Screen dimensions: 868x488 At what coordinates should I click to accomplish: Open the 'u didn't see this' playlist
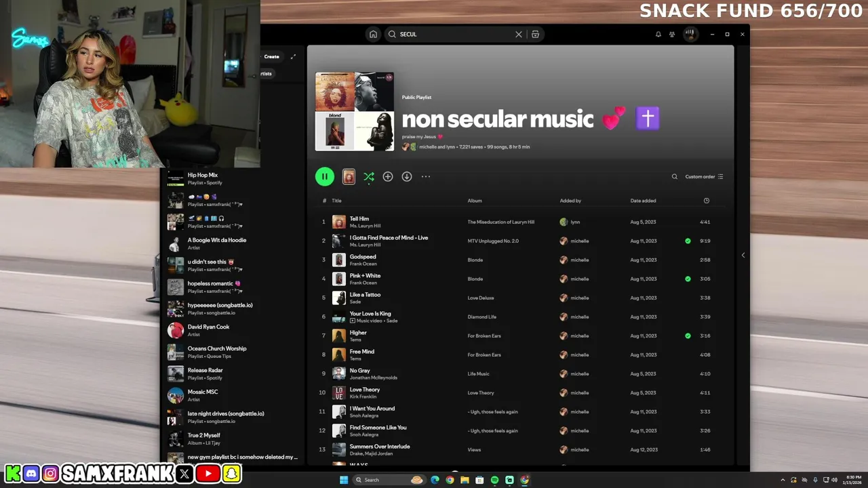click(x=233, y=265)
